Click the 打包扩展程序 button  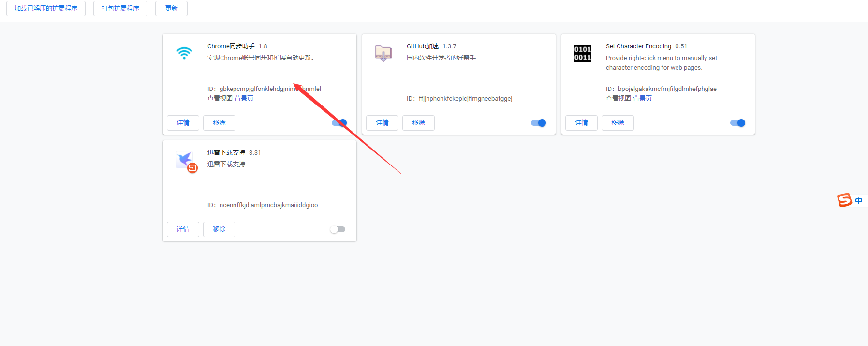(x=120, y=9)
